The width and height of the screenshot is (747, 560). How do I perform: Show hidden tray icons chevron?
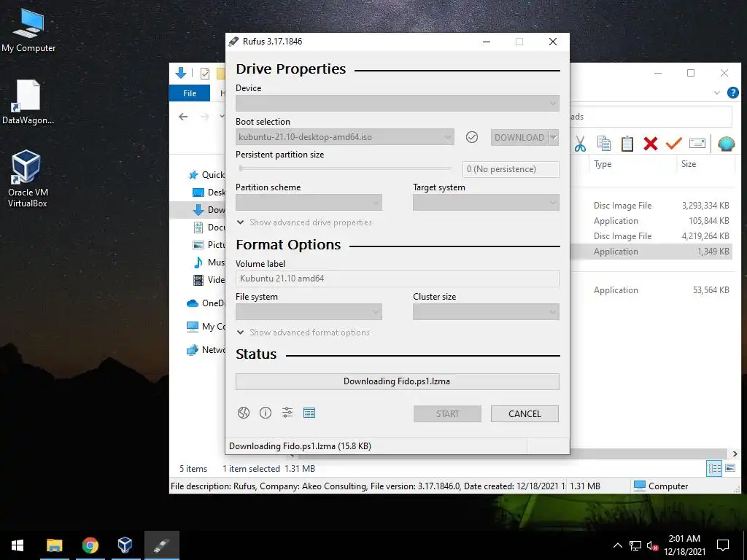point(617,545)
